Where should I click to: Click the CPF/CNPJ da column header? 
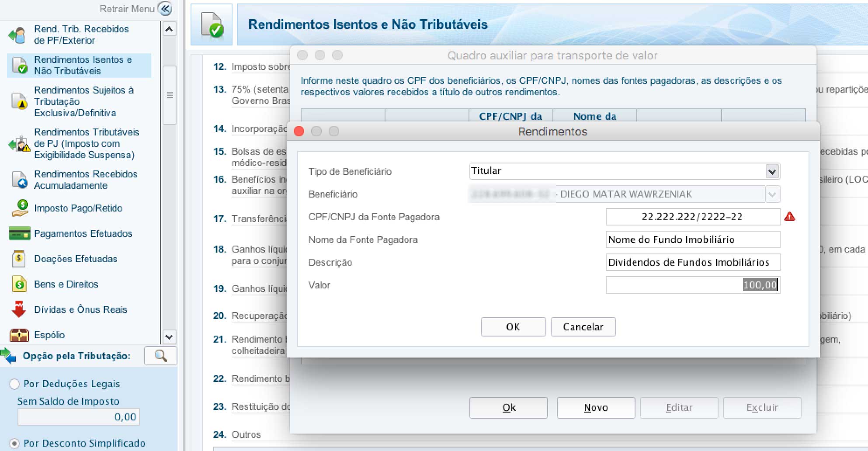[x=510, y=116]
